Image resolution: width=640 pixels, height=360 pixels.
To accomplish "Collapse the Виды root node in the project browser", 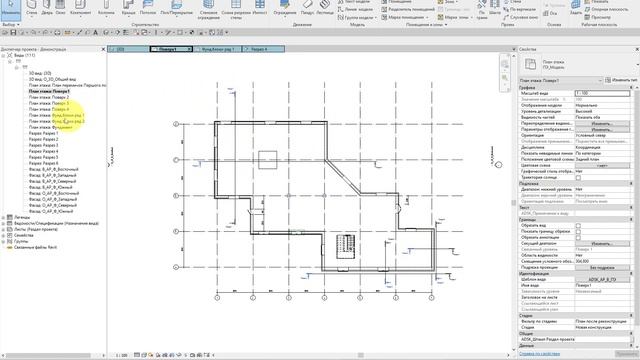I will tap(3, 55).
